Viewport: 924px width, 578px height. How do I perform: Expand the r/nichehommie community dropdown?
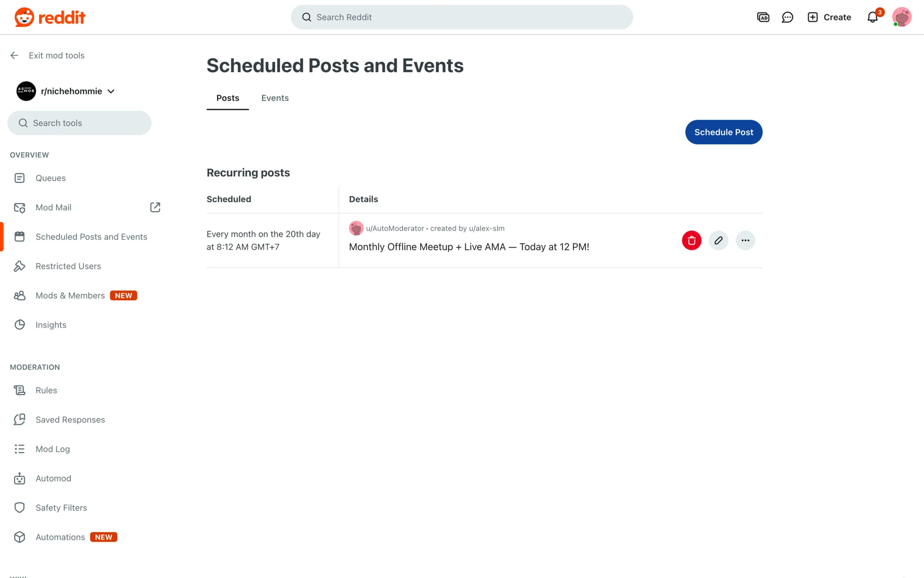click(x=111, y=92)
